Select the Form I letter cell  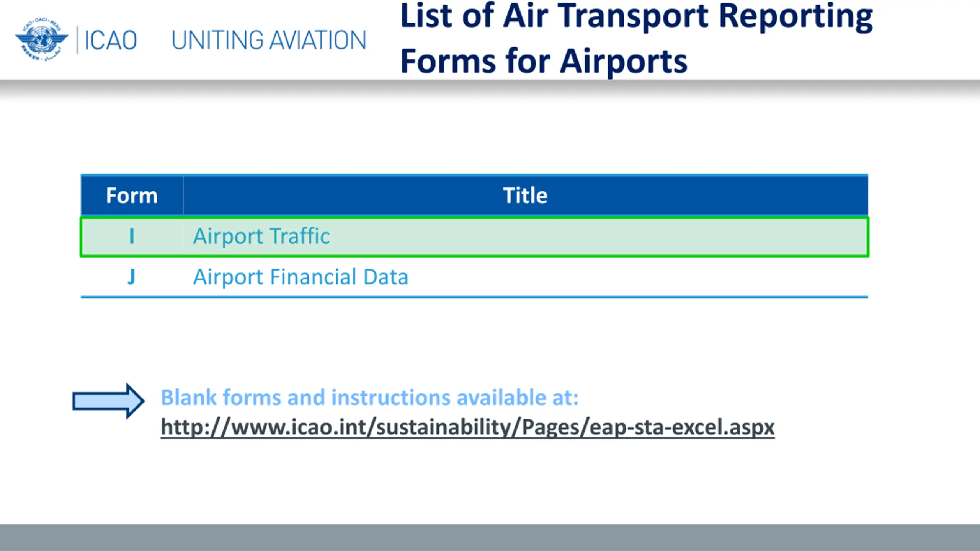click(x=132, y=236)
